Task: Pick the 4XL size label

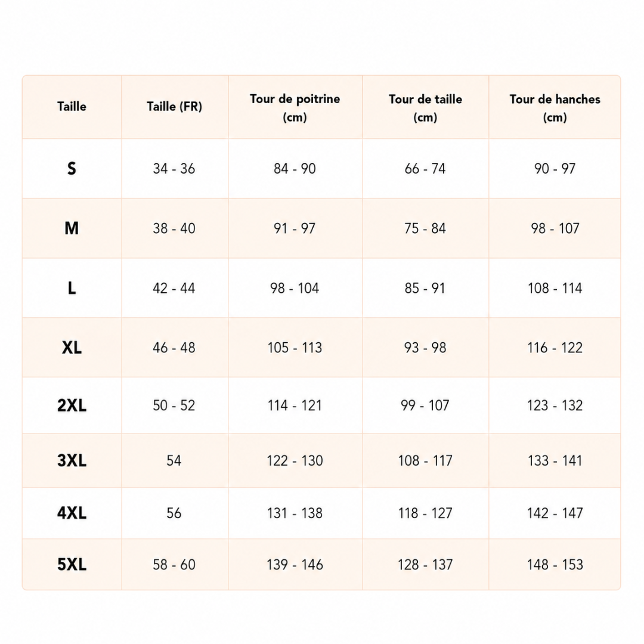Action: pyautogui.click(x=72, y=513)
